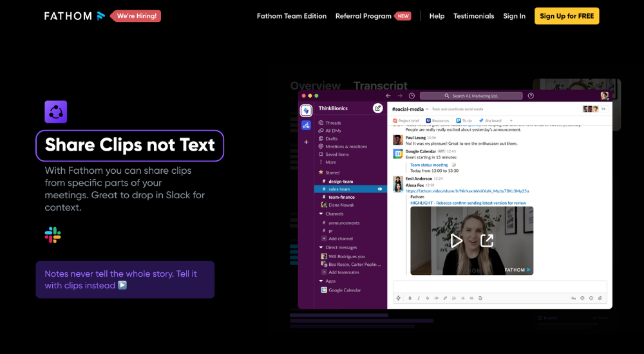The image size is (644, 354).
Task: Open the Project brief bookmark
Action: [x=406, y=121]
